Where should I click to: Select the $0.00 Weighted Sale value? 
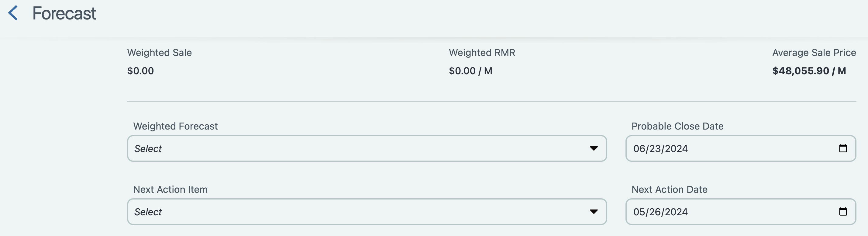(140, 71)
